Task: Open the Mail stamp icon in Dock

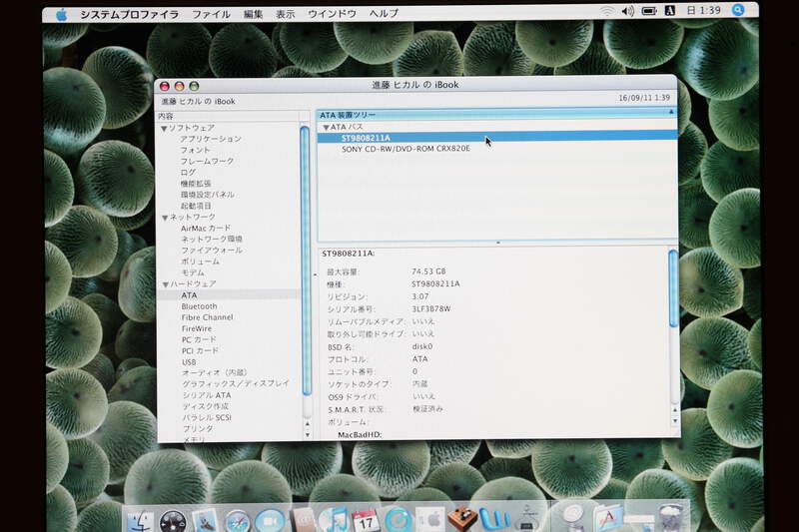Action: click(x=205, y=520)
